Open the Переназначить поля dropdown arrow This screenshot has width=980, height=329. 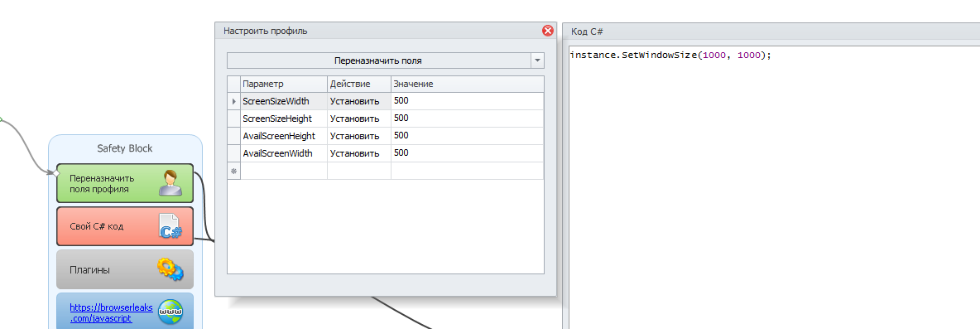537,60
